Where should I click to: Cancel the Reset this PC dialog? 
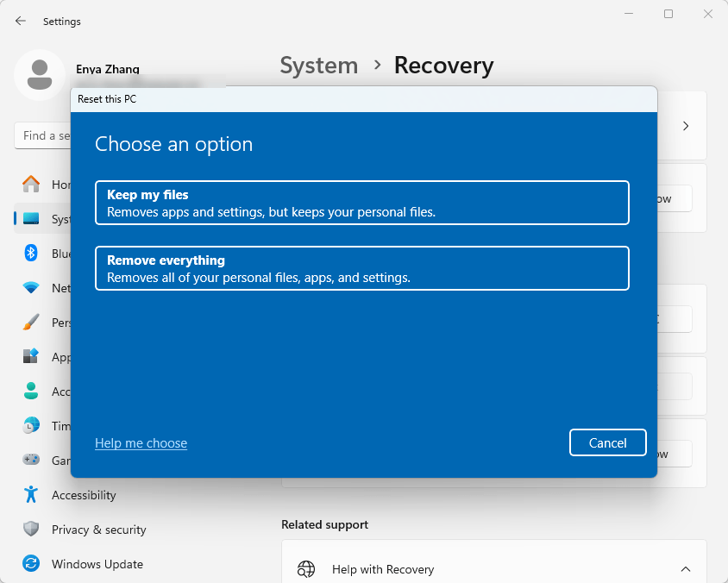607,442
